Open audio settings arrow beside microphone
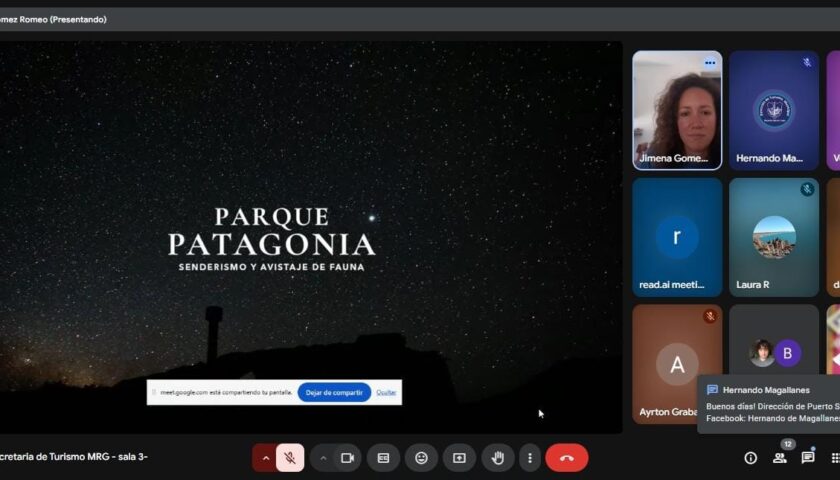The width and height of the screenshot is (840, 480). 265,458
